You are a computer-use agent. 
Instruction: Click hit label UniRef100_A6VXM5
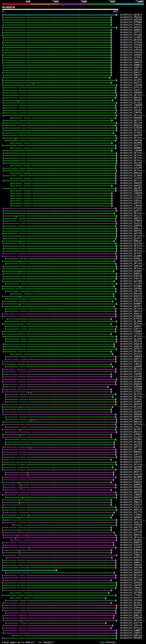point(131,467)
